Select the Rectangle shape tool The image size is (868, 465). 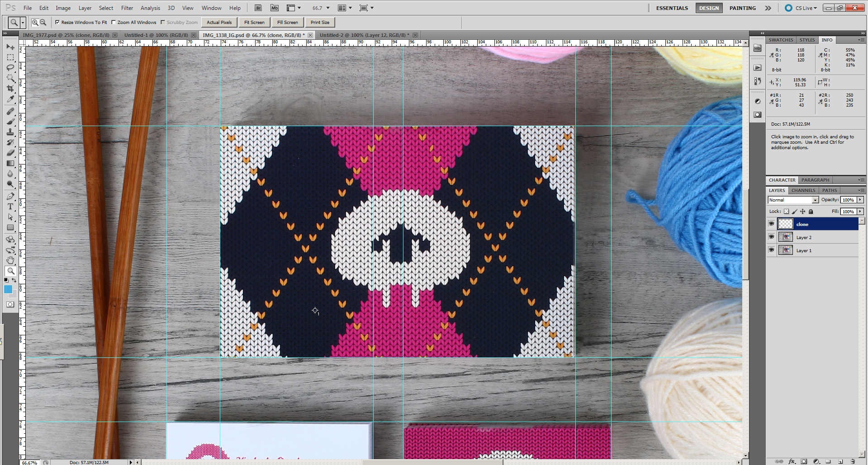coord(10,227)
